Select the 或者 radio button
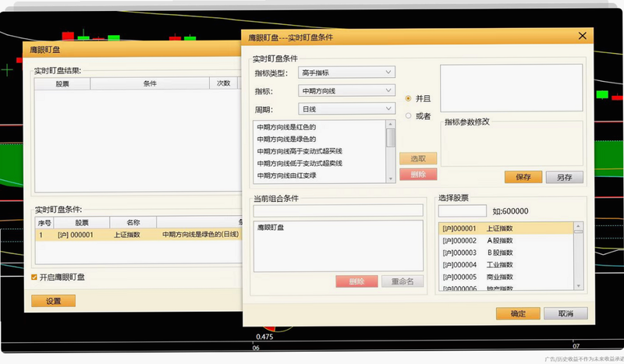624x364 pixels. (408, 116)
